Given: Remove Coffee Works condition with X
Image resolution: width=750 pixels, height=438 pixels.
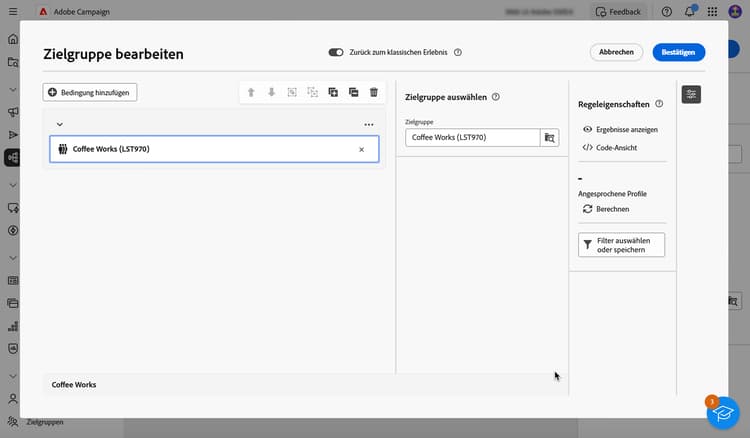Looking at the screenshot, I should tap(362, 150).
